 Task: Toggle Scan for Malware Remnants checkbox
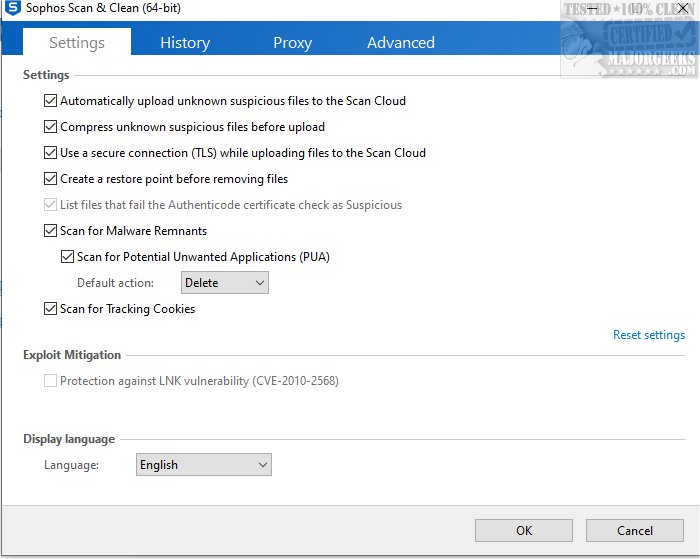coord(51,231)
